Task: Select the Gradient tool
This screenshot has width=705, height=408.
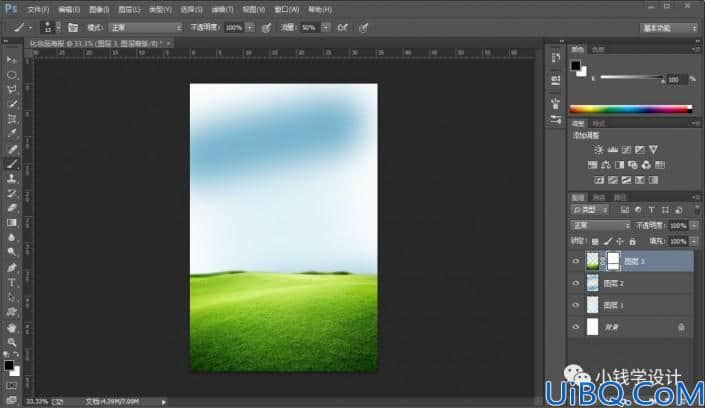Action: click(12, 223)
